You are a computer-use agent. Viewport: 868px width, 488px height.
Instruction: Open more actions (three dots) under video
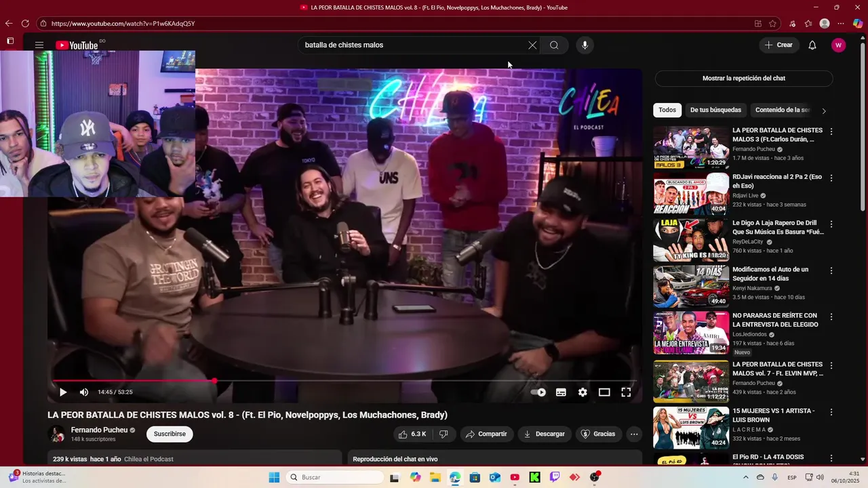[x=634, y=434]
